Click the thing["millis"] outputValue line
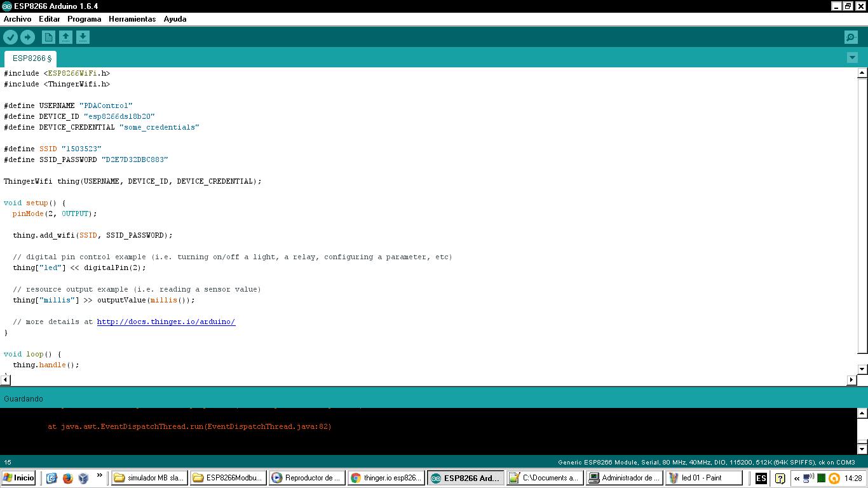 [104, 300]
